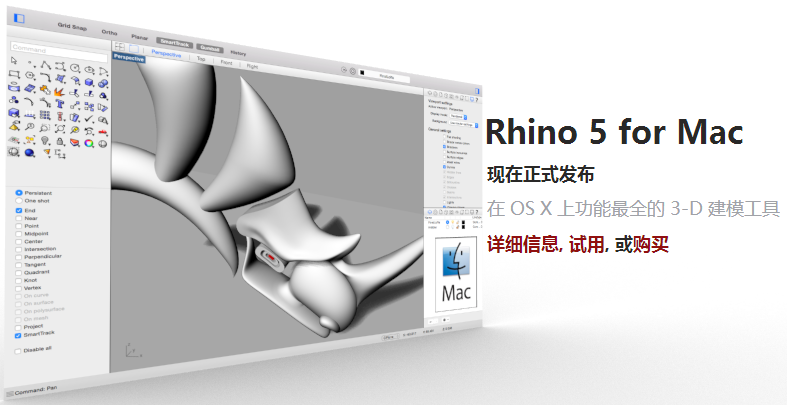This screenshot has width=787, height=405.
Task: Click the polyline tool icon
Action: 46,64
